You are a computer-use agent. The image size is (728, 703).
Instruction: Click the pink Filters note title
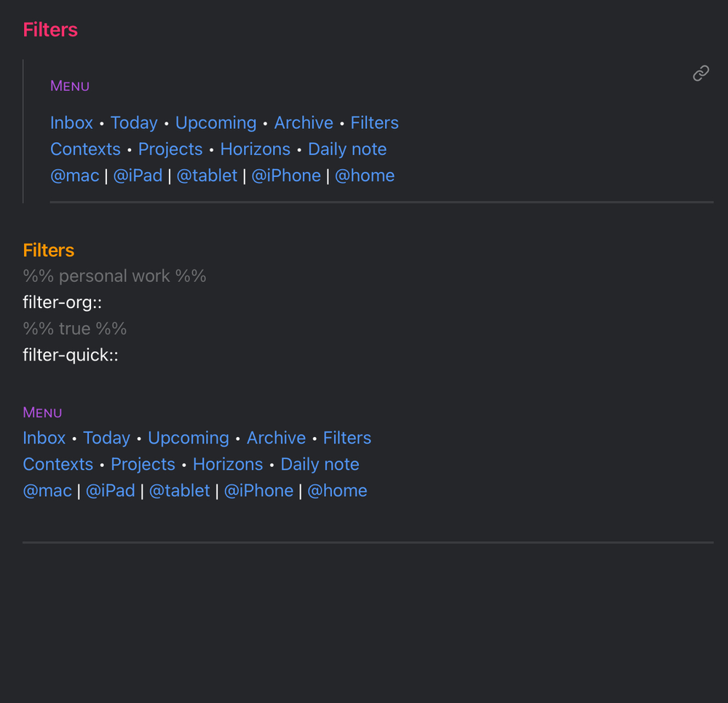pos(50,30)
